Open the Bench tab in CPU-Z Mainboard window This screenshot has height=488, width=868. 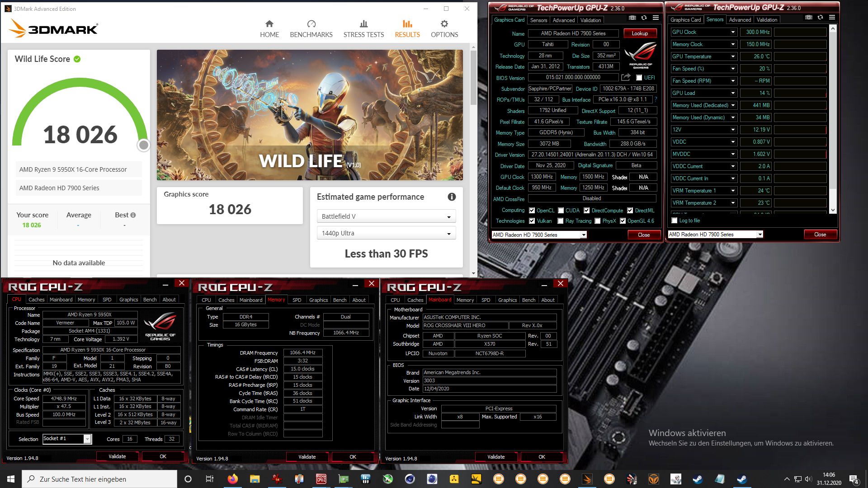tap(528, 300)
